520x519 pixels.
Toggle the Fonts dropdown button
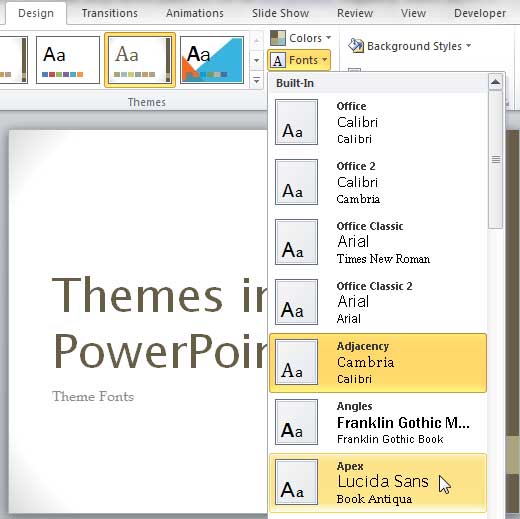[299, 60]
